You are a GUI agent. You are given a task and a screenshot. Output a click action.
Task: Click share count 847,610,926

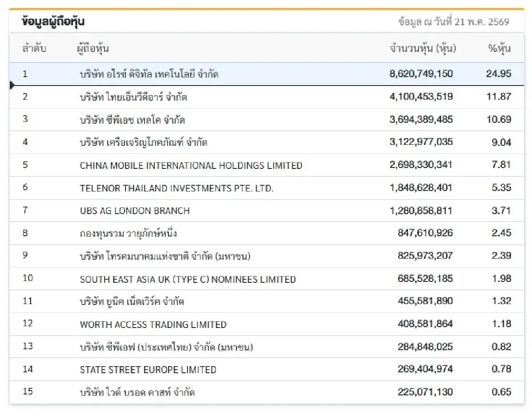(425, 233)
